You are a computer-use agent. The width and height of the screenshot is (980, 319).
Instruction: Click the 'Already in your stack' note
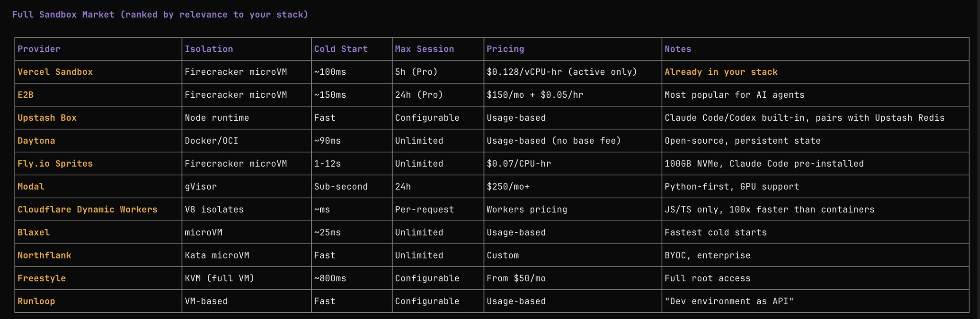tap(721, 72)
